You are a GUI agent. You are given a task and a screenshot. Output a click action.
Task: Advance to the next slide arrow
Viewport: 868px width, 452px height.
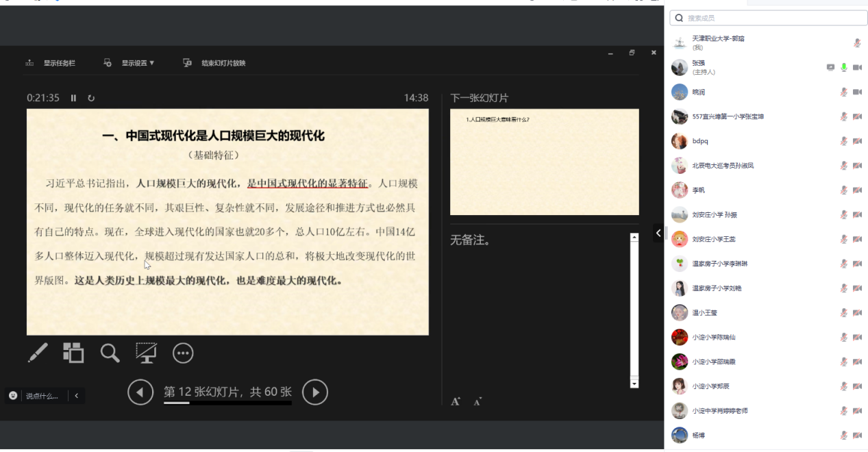315,392
